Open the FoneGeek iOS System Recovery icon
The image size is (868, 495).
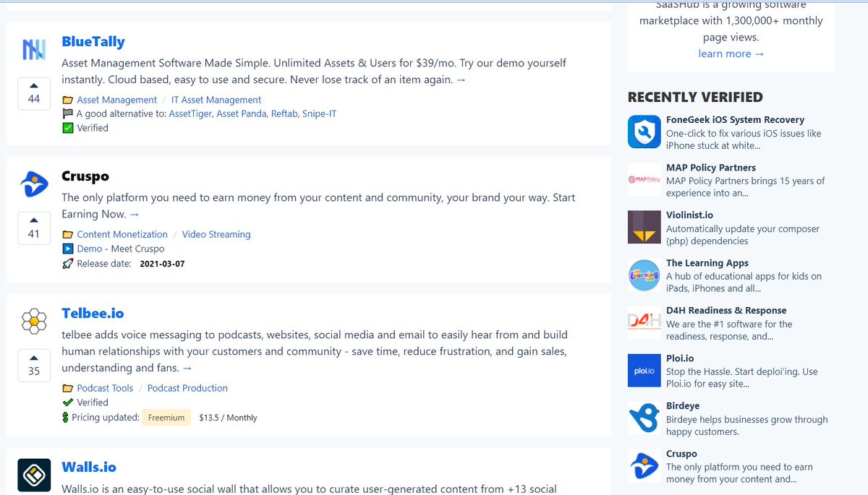(x=644, y=132)
